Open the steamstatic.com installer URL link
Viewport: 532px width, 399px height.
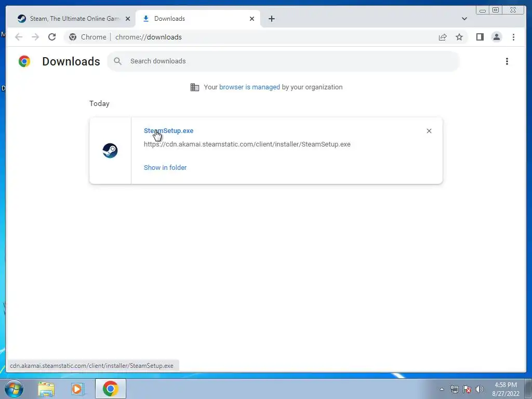pos(247,144)
